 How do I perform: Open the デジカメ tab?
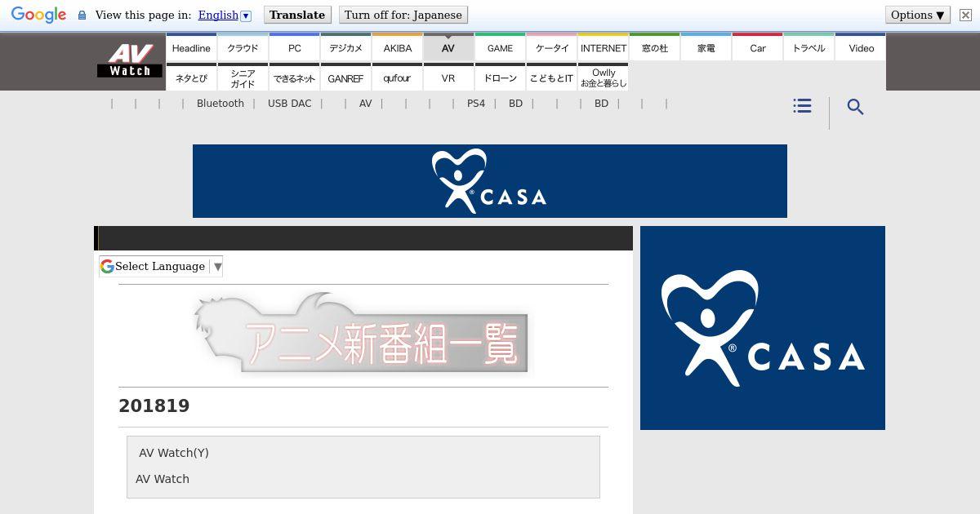(345, 47)
